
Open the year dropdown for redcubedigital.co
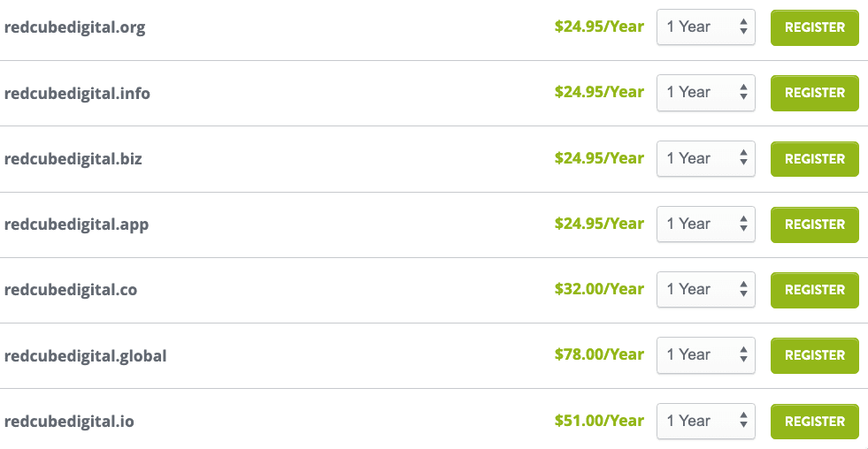[705, 290]
